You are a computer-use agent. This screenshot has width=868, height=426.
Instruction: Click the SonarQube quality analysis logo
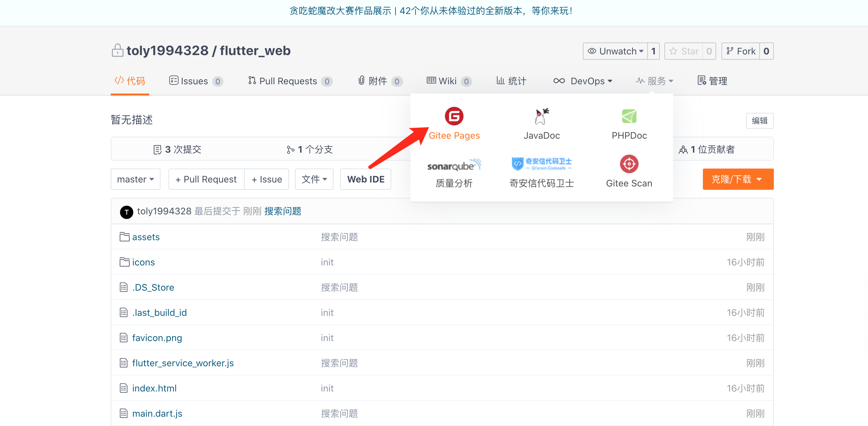454,165
